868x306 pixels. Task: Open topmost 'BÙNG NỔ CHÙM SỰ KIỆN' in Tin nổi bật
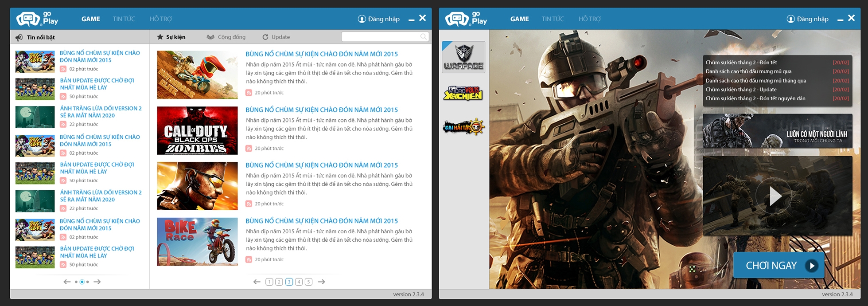pos(100,56)
